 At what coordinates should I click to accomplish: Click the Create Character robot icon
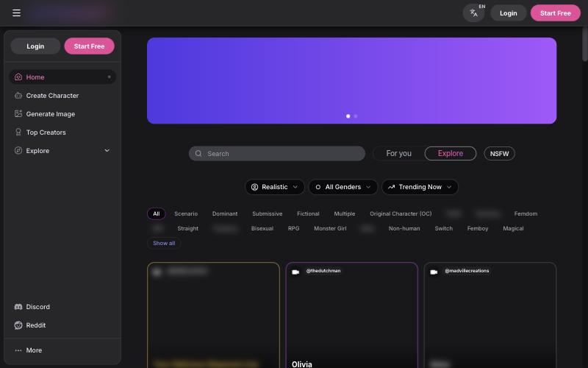(18, 96)
